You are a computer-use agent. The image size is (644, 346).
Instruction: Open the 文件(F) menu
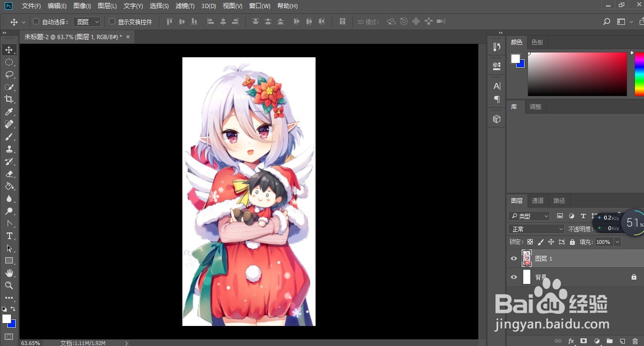click(32, 6)
